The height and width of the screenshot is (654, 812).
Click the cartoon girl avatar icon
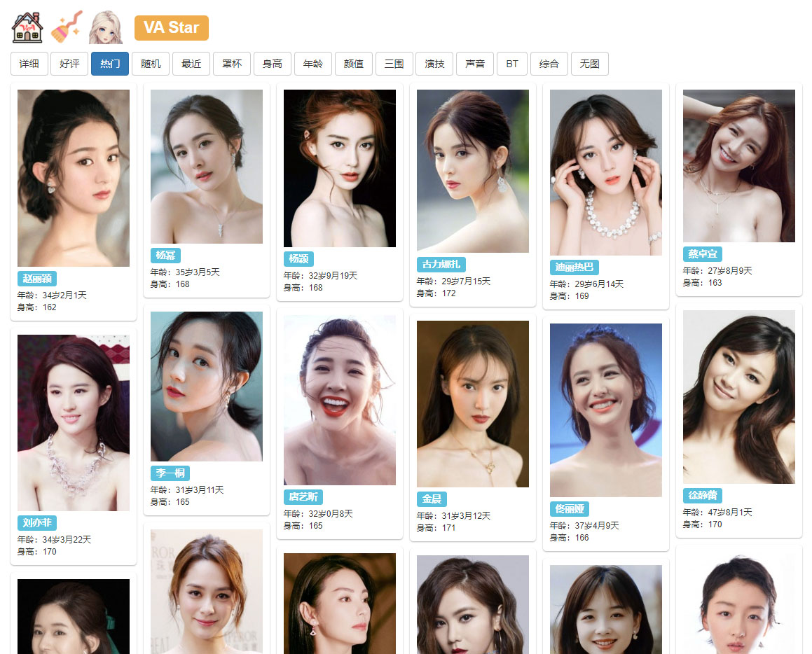(105, 27)
